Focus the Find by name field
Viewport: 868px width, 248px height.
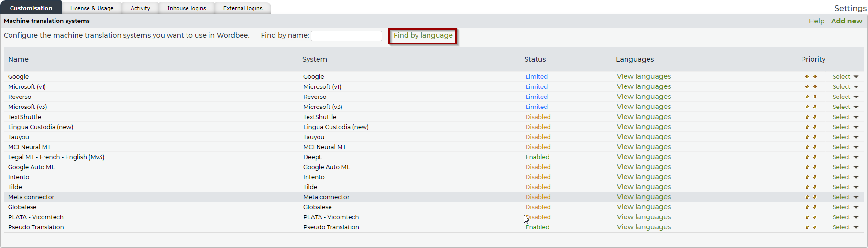[346, 36]
